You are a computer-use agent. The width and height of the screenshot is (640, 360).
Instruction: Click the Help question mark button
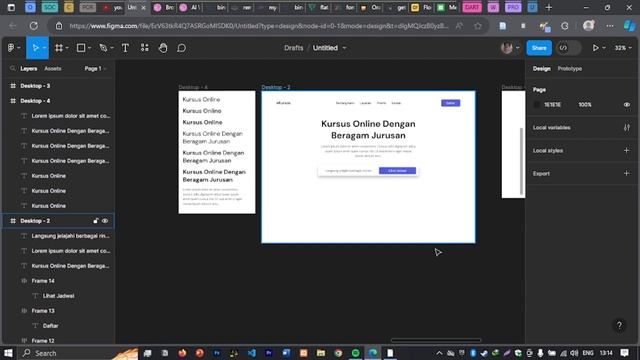[x=619, y=325]
